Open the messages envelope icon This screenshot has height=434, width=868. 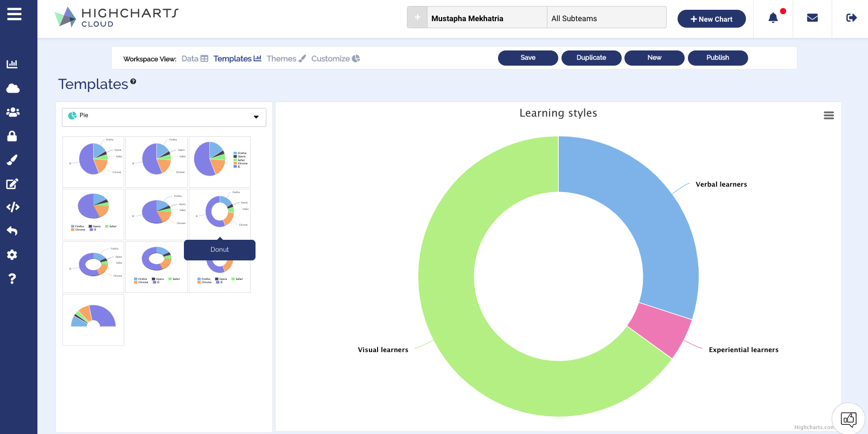(812, 18)
